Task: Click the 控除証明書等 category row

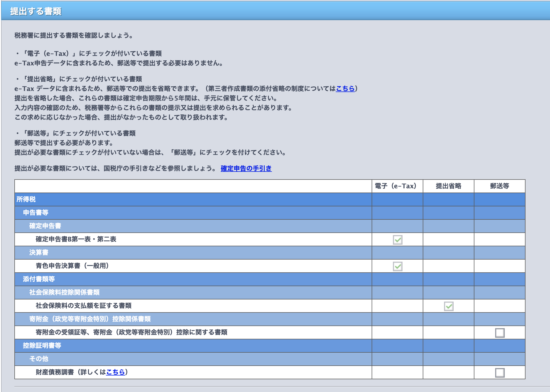Action: pos(42,345)
